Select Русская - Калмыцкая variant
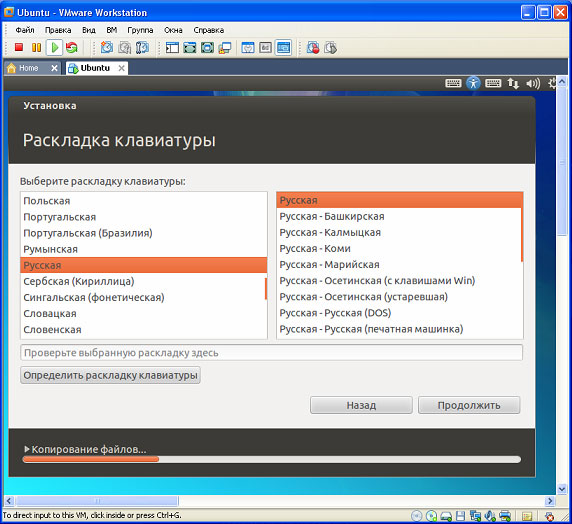 (x=399, y=232)
